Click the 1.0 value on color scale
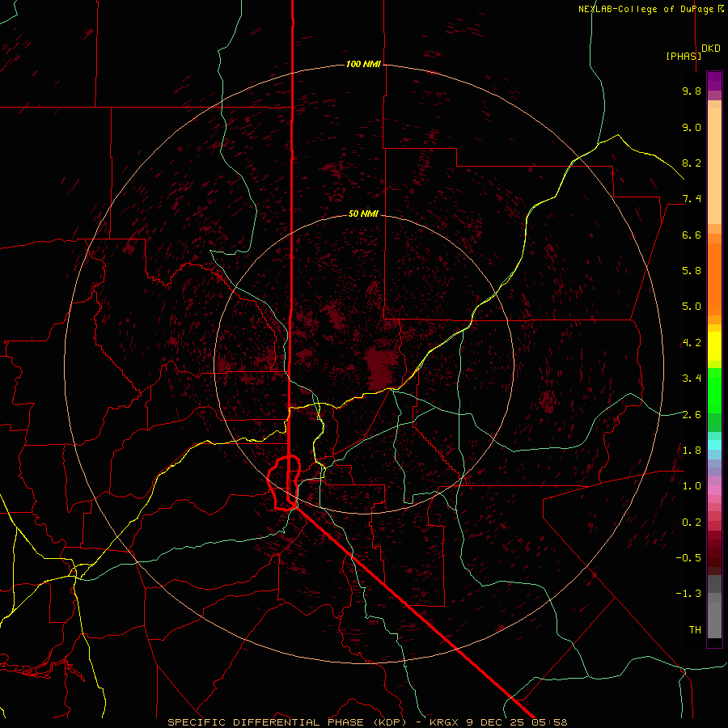The width and height of the screenshot is (728, 728). click(692, 486)
